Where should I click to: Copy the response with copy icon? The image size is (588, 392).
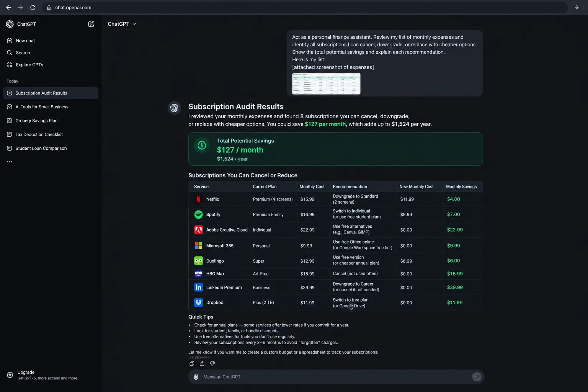tap(192, 364)
